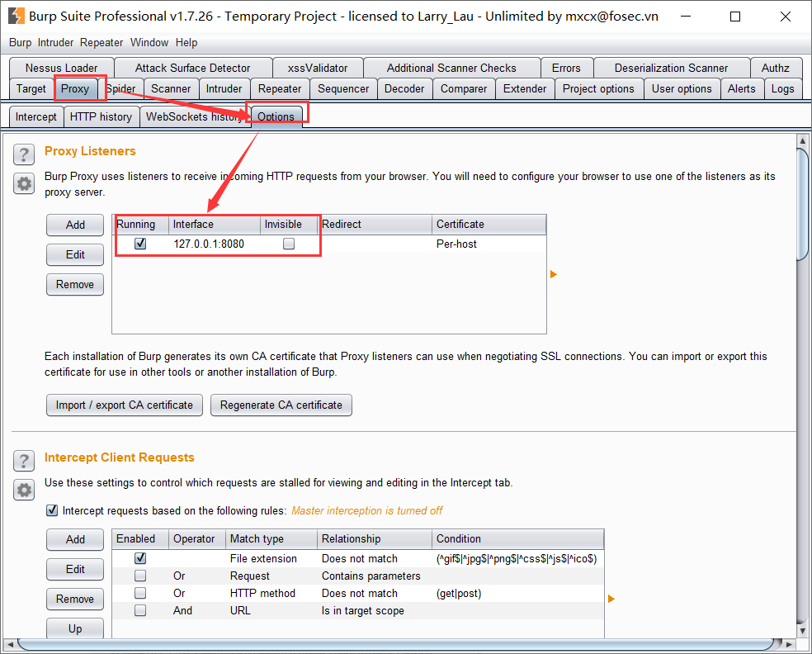Expand intercept rules table with orange arrow
Image resolution: width=812 pixels, height=654 pixels.
pyautogui.click(x=611, y=599)
